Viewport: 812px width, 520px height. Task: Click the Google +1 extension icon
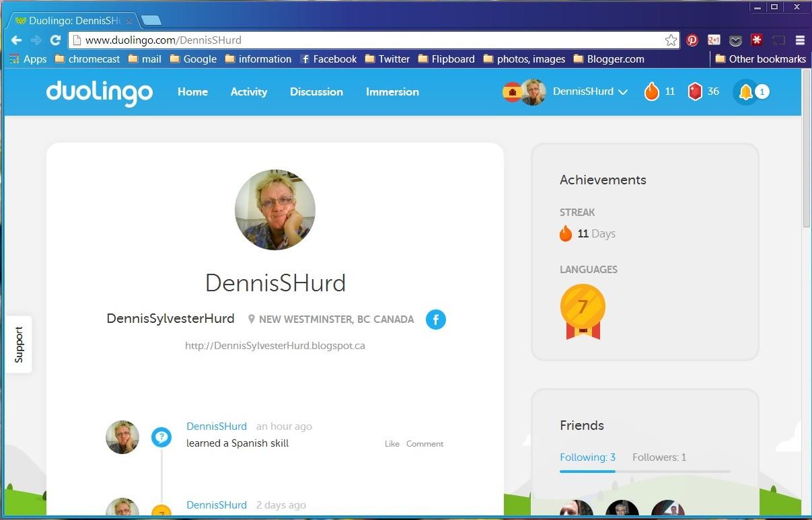click(714, 40)
